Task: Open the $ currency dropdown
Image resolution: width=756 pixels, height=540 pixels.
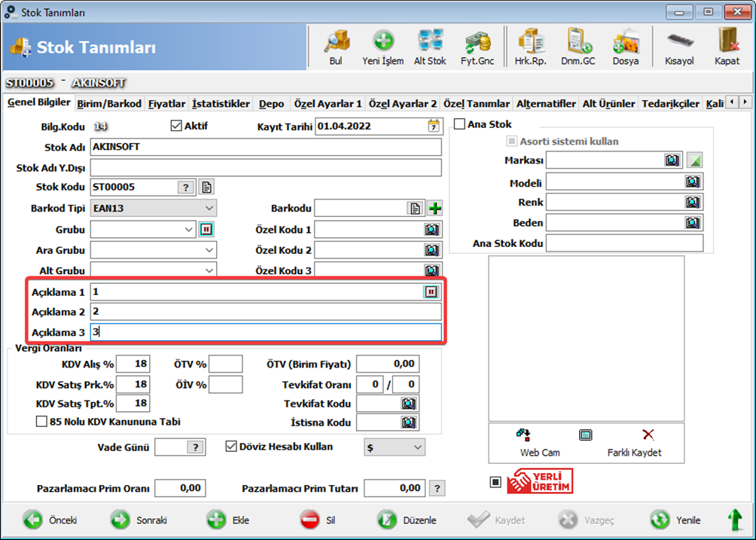Action: click(x=418, y=447)
